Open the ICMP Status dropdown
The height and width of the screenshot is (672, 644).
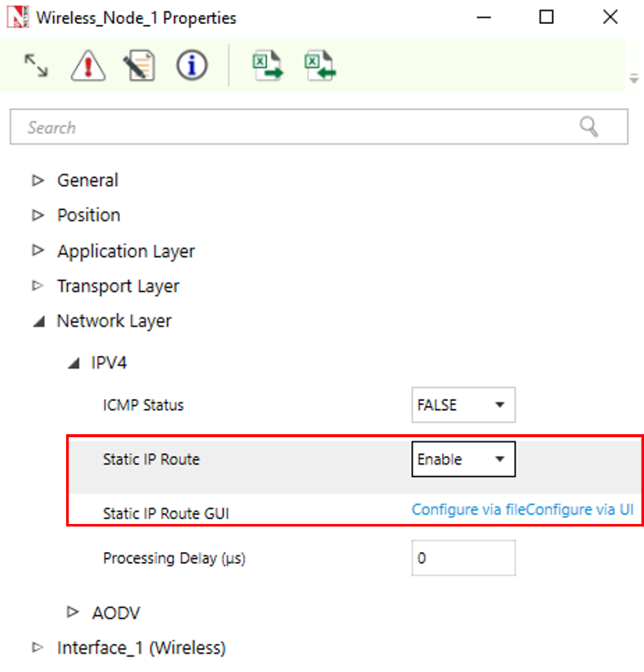tap(463, 406)
